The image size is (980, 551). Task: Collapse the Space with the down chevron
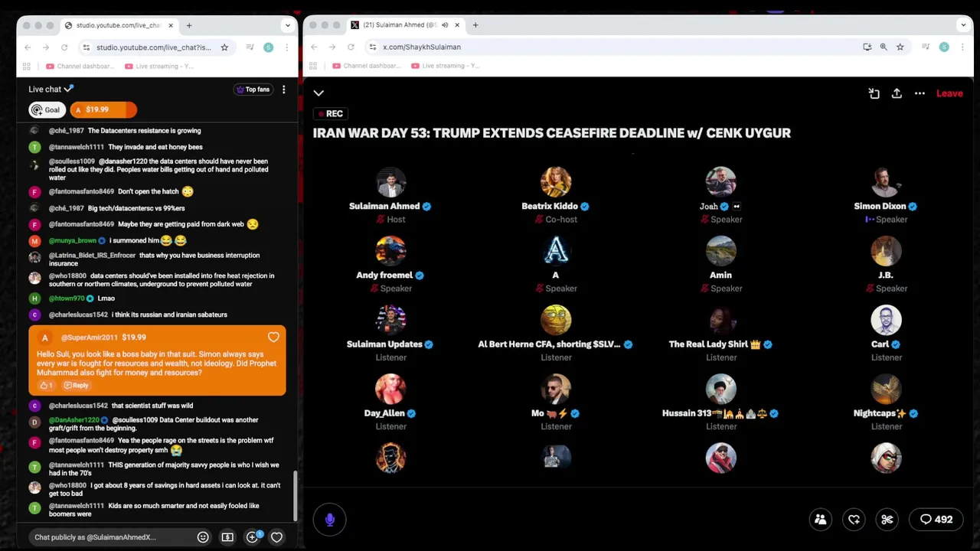(x=318, y=93)
